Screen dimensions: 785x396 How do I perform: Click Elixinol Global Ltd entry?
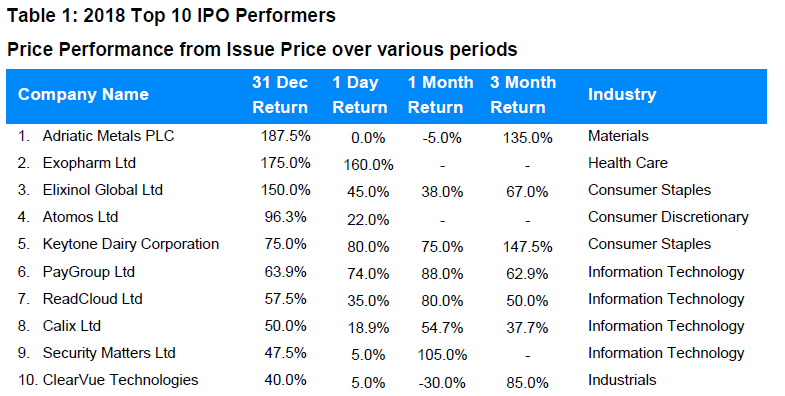103,190
